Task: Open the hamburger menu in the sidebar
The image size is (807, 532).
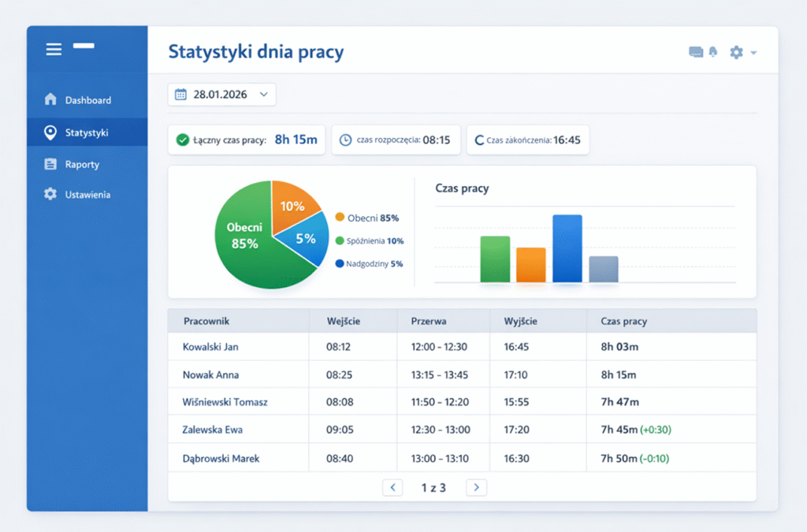Action: 54,50
